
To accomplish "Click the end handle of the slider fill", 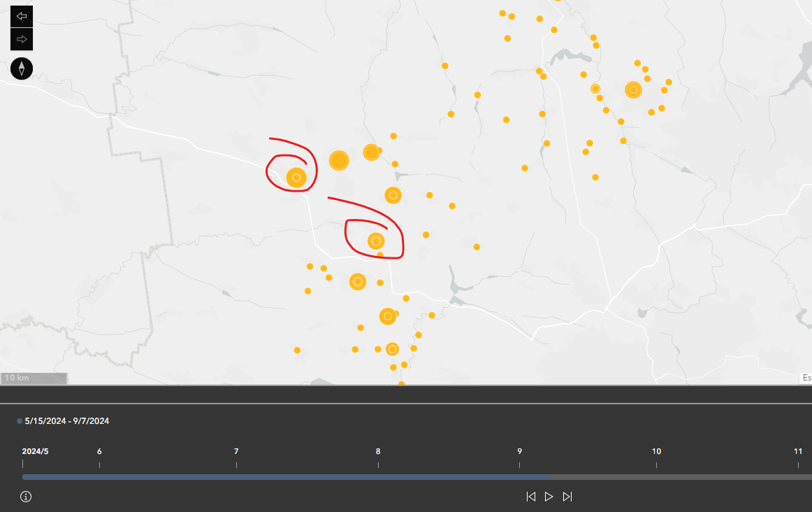I will [548, 476].
